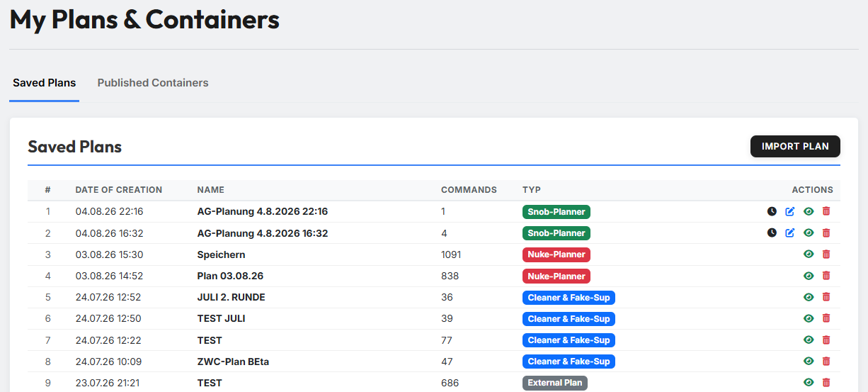
Task: Select the Saved Plans tab
Action: (44, 82)
